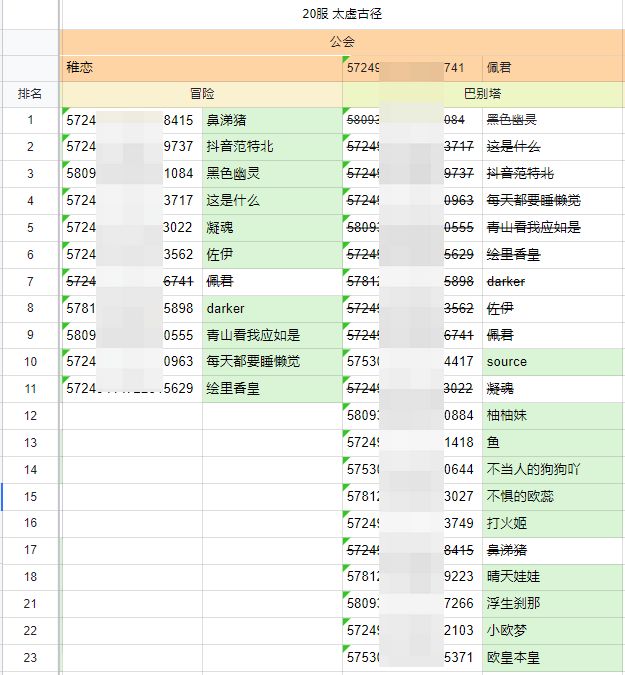This screenshot has height=675, width=625.
Task: Select rank number 23 cell
Action: [x=30, y=658]
